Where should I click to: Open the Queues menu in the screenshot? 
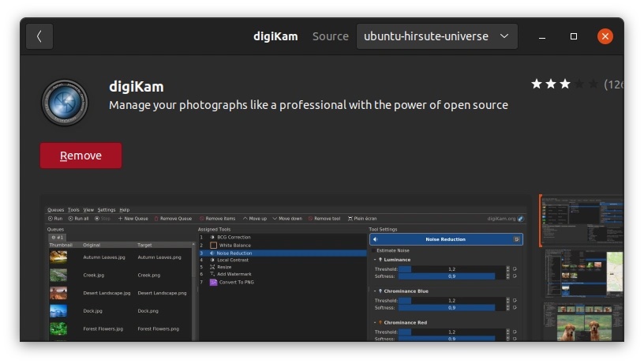[55, 210]
